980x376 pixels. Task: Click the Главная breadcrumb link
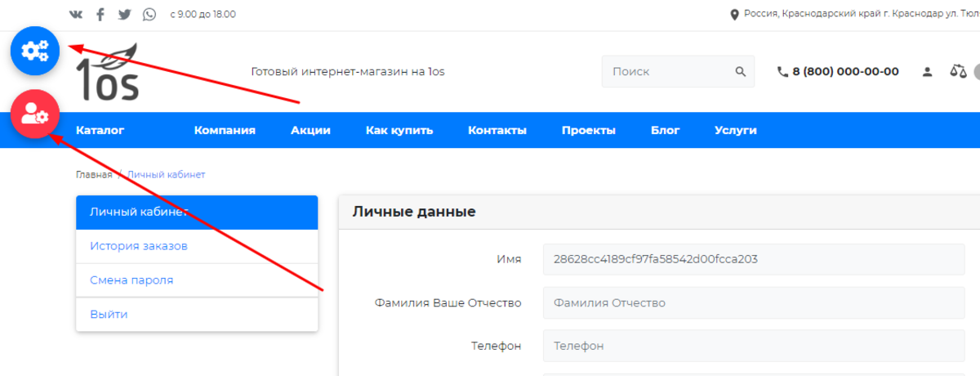(x=94, y=175)
